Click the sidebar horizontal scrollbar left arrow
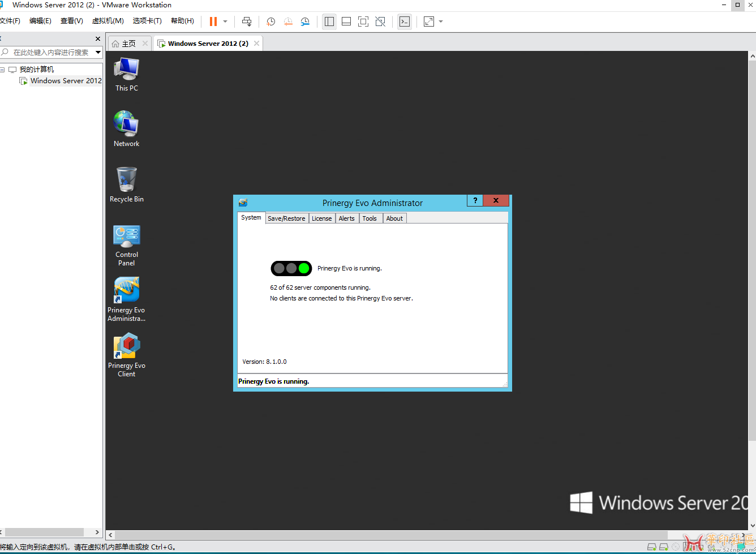 coord(2,532)
